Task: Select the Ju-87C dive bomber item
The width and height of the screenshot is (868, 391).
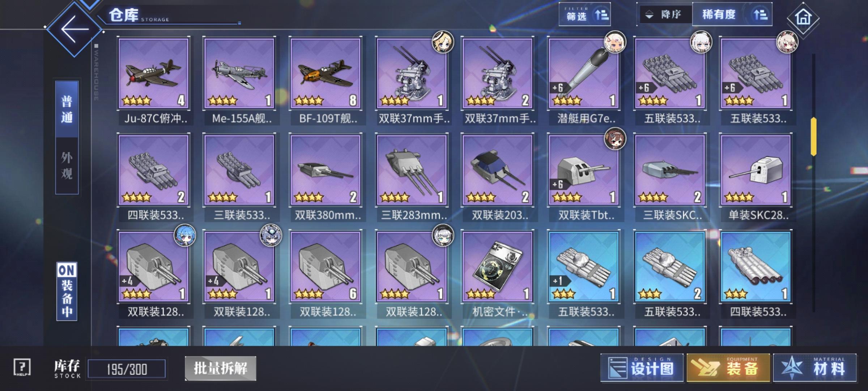Action: click(154, 81)
